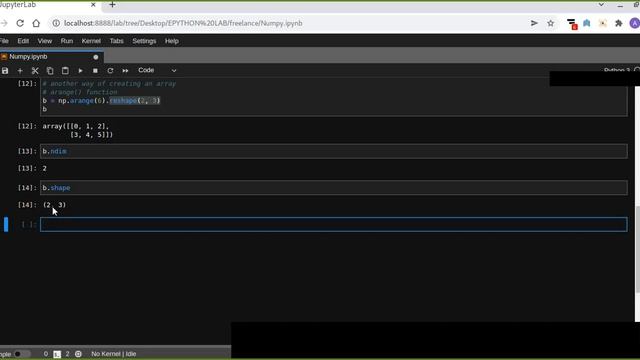Open the Kernel menu

91,41
